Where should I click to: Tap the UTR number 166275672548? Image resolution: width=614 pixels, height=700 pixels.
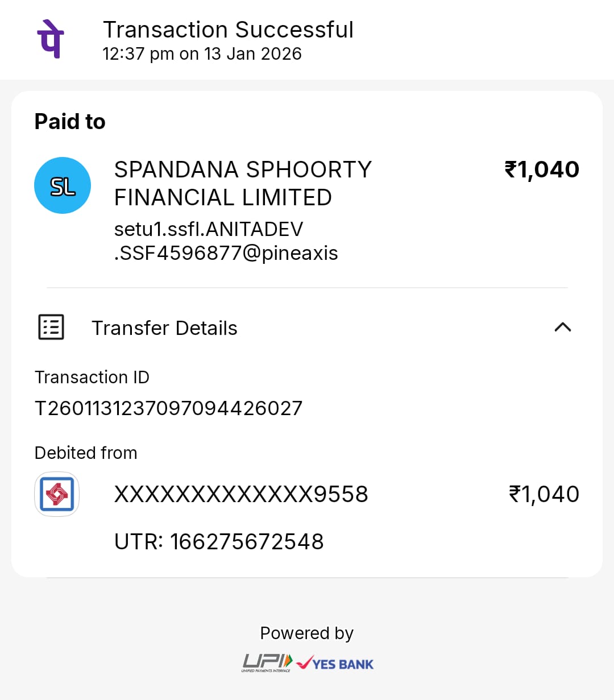(219, 541)
